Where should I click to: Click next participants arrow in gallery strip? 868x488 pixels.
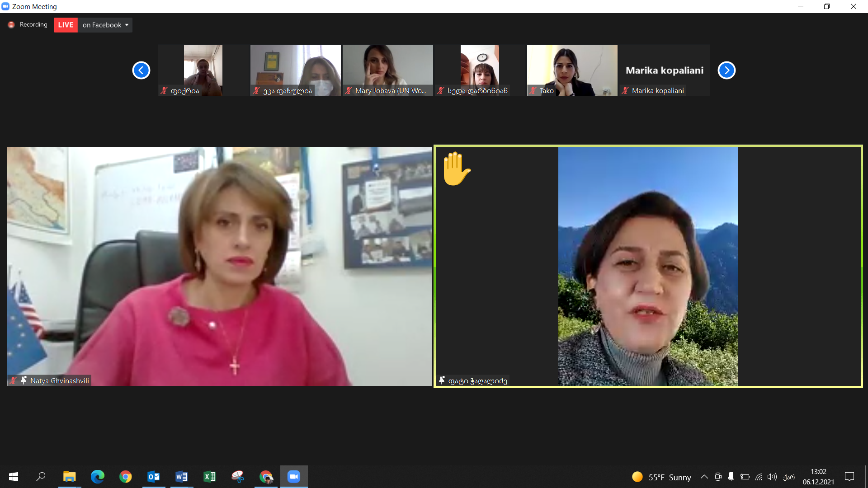tap(726, 70)
